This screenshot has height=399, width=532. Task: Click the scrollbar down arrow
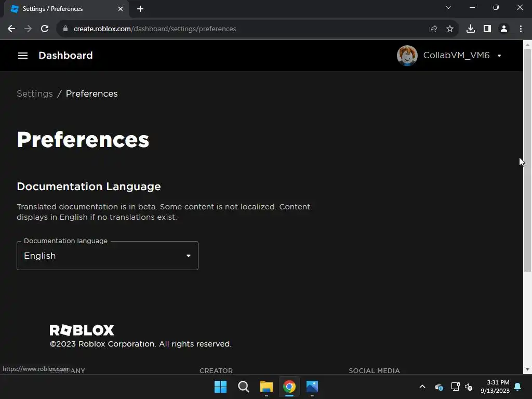tap(527, 369)
